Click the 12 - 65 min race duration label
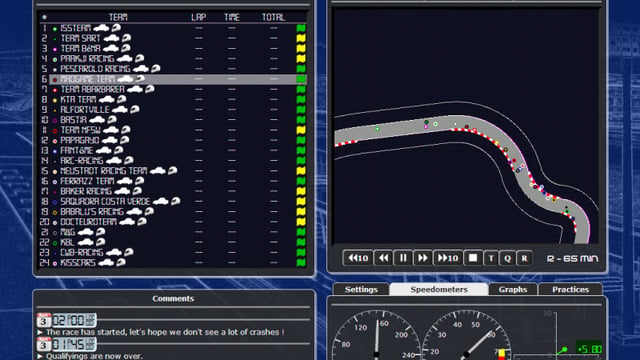The image size is (640, 360). tap(572, 258)
